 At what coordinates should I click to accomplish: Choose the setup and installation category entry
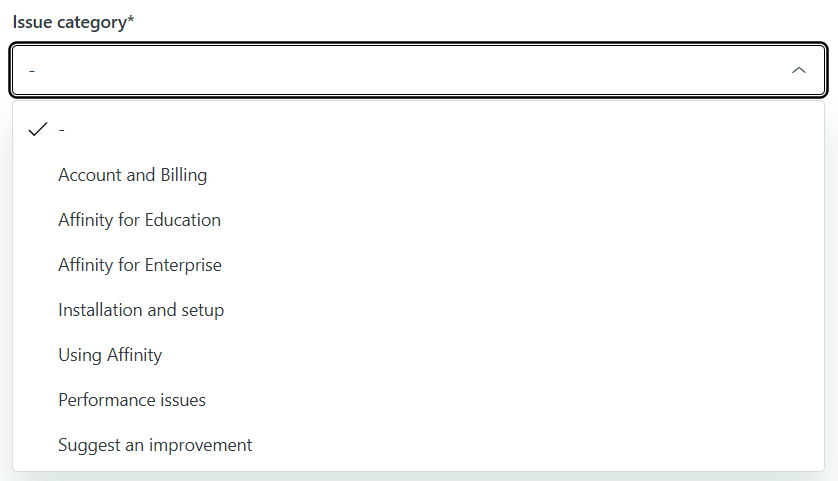tap(141, 310)
